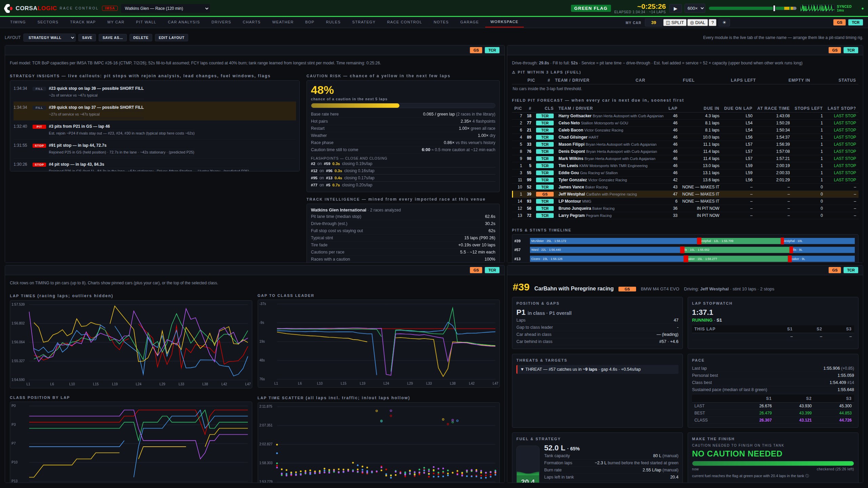The image size is (868, 488).
Task: Click the EDIT LAYOUT button
Action: coord(172,38)
